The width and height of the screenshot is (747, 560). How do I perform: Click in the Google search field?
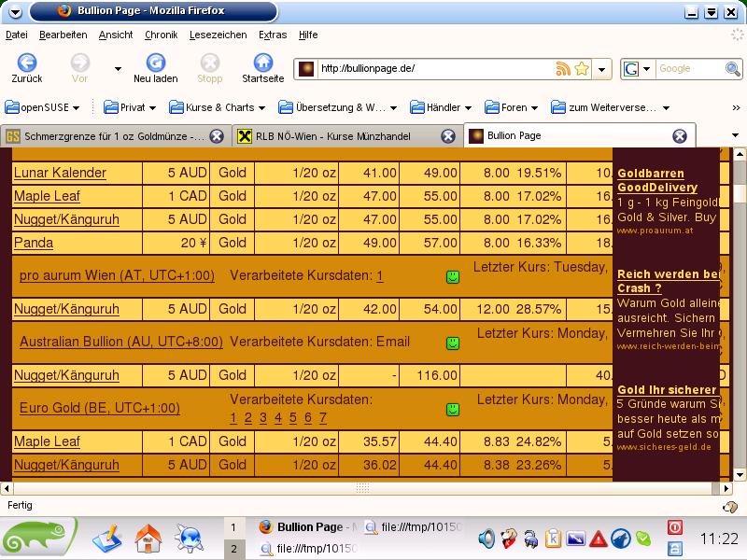(686, 69)
